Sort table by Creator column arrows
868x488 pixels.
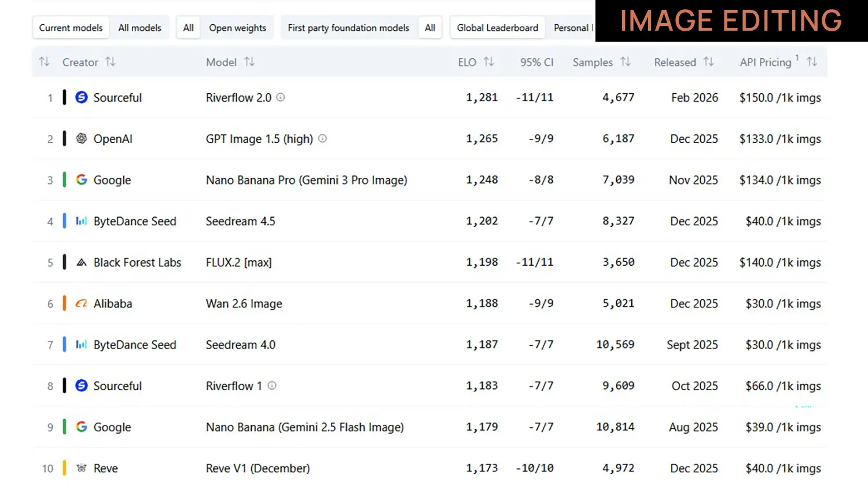[x=110, y=62]
